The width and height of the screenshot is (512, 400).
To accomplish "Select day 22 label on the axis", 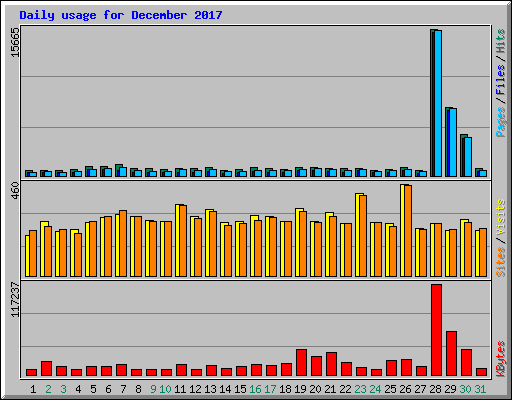I will pos(345,389).
